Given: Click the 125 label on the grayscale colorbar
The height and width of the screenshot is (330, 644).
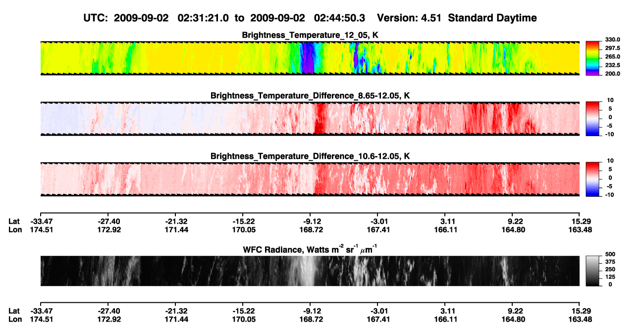Looking at the screenshot, I should (x=610, y=277).
